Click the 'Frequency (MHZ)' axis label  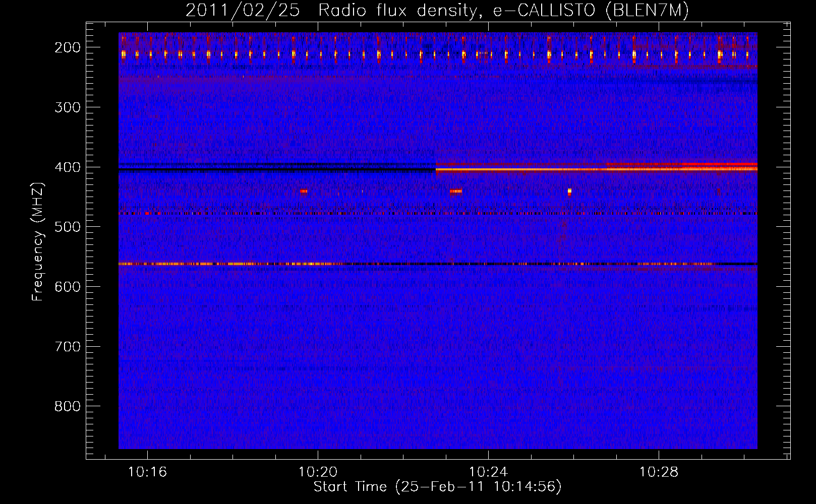[38, 242]
